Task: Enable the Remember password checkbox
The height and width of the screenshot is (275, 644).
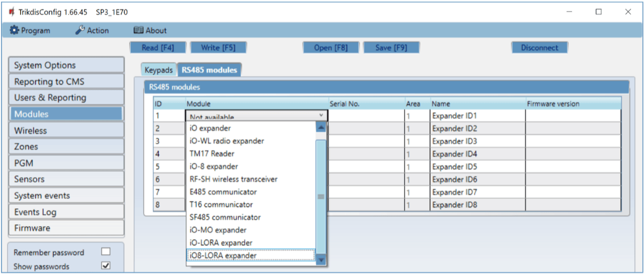Action: tap(106, 252)
